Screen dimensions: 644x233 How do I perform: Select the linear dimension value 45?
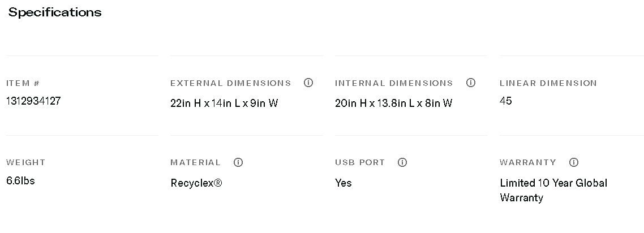[506, 101]
